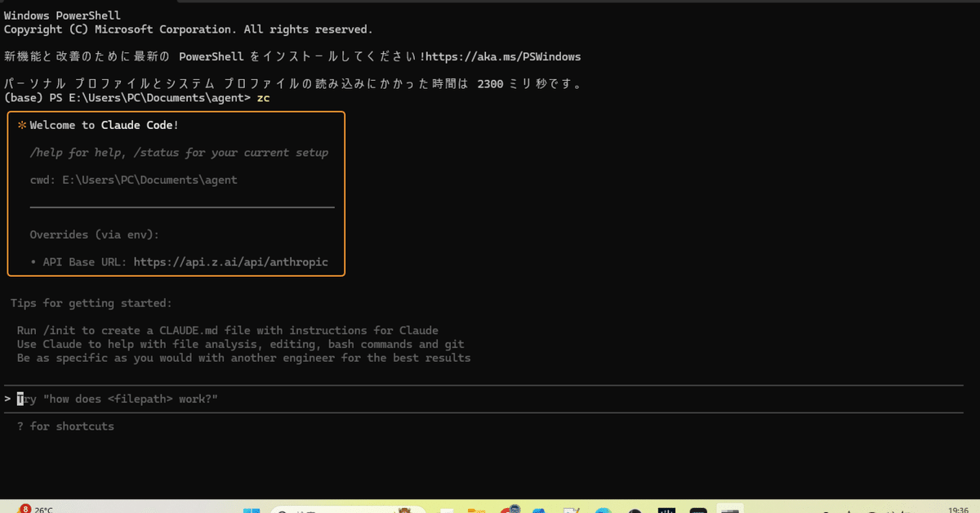Open the white notepad icon near the tray
Viewport: 980px width, 513px height.
(447, 508)
